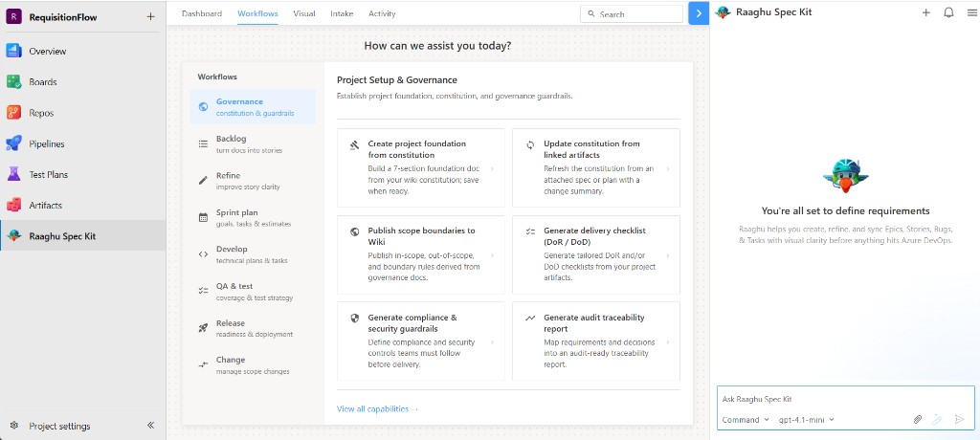Select the Sprint plan workflow
980x440 pixels.
click(x=253, y=217)
